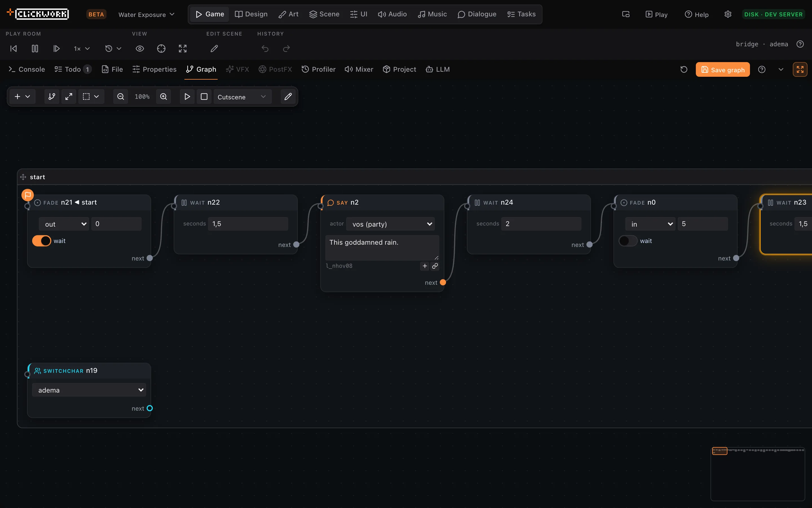Viewport: 812px width, 508px height.
Task: Switch to the Dialogue top menu
Action: pos(477,14)
